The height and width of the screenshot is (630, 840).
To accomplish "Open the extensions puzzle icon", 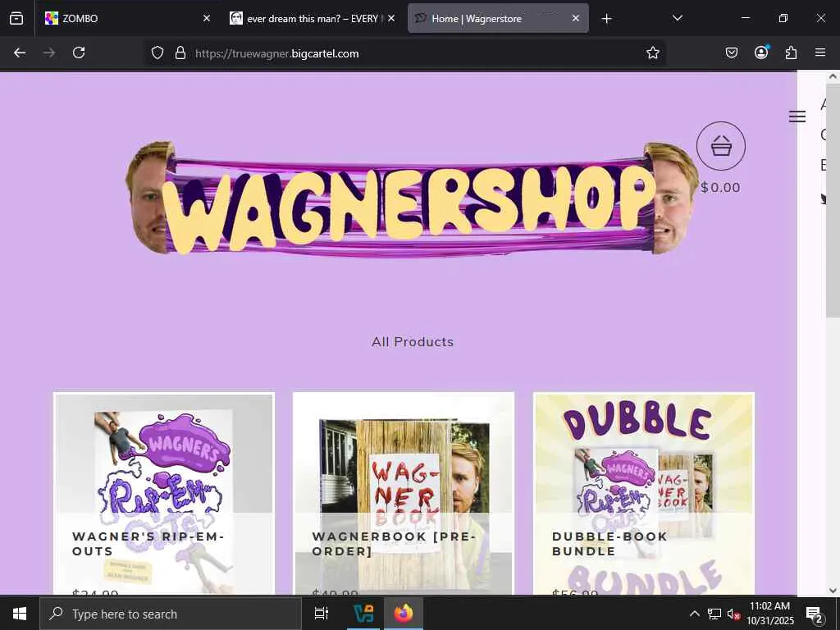I will [x=791, y=53].
